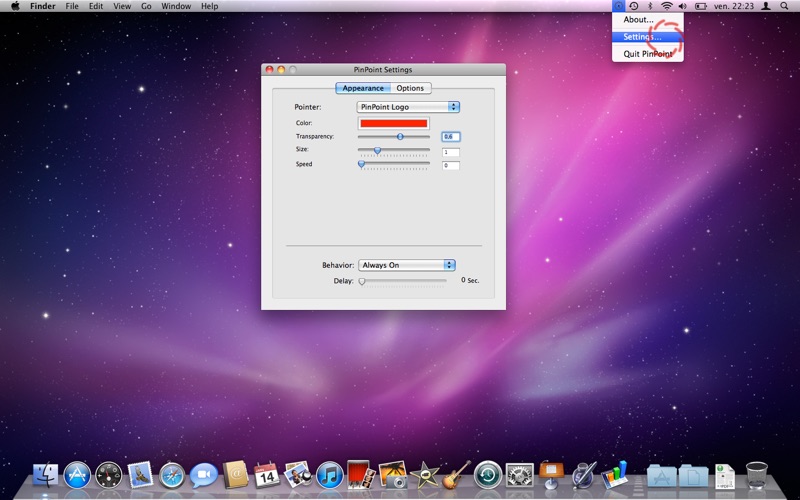Click the red Color swatch
Screen dimensions: 800x500
click(393, 123)
